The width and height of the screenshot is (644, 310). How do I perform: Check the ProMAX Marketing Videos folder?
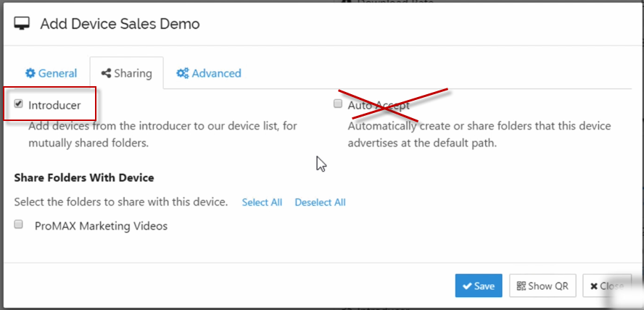18,225
